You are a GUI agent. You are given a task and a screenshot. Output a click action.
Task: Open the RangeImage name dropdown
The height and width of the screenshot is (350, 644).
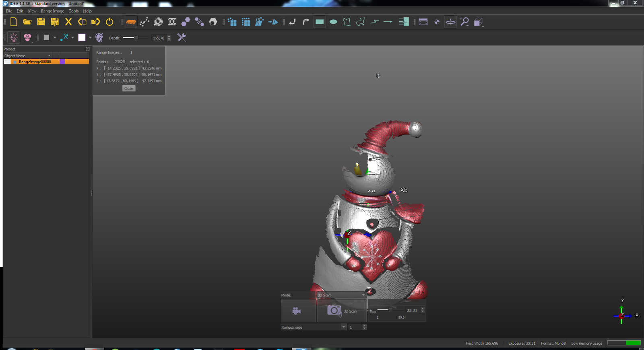[344, 327]
